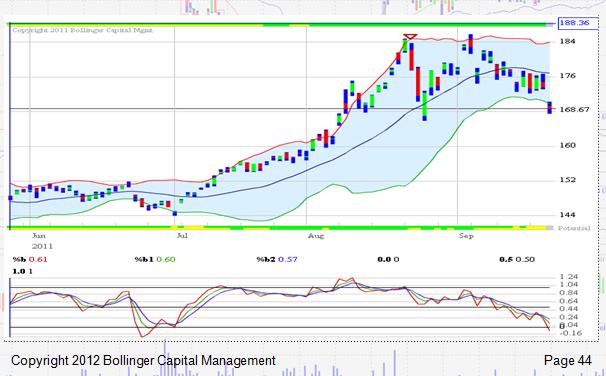
Task: Select the %b 0.61 indicator readout
Action: tap(30, 259)
